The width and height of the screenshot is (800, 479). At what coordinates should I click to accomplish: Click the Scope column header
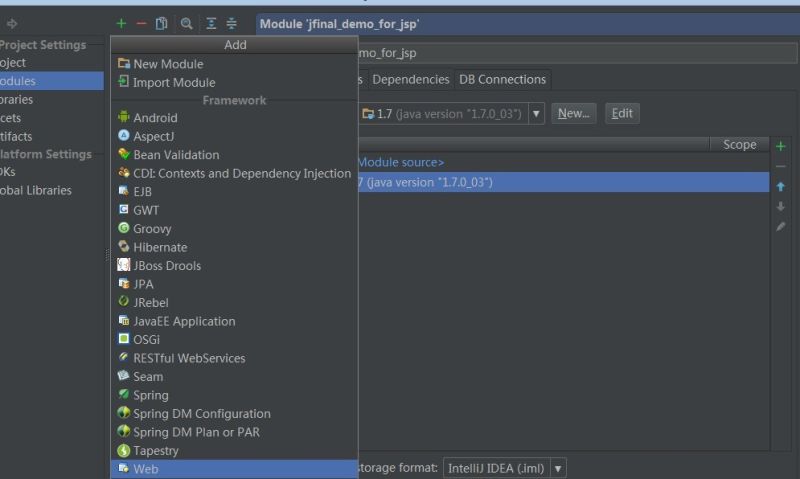click(x=739, y=145)
